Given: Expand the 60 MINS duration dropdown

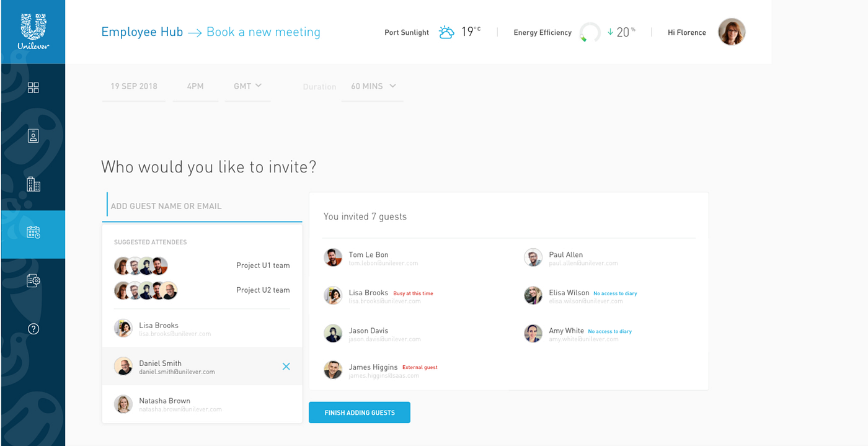Looking at the screenshot, I should coord(373,86).
